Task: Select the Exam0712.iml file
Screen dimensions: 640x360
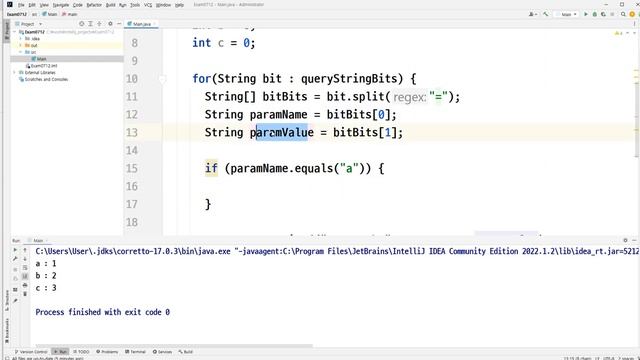Action: [41, 66]
